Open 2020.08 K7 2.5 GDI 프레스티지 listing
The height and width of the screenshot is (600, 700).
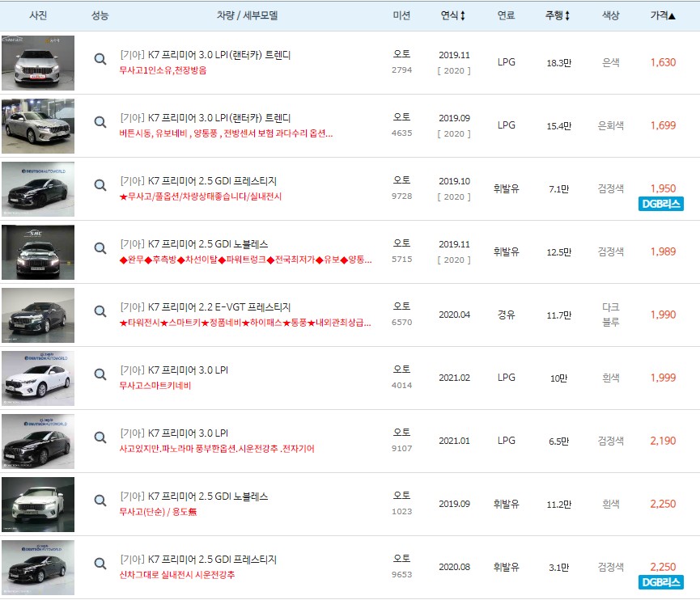198,560
